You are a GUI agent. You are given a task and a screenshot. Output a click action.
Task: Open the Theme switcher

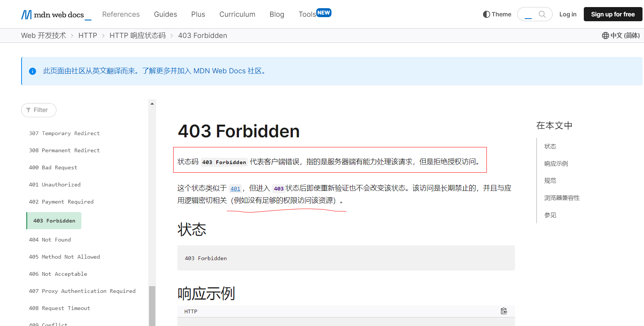[497, 14]
